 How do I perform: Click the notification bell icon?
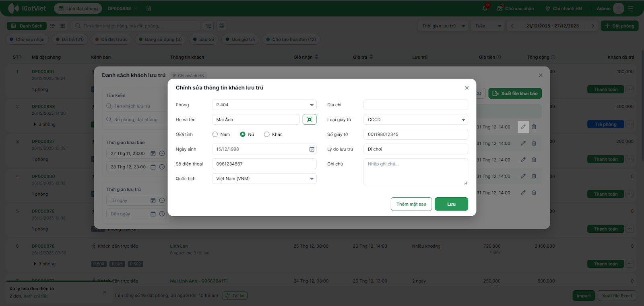coord(485,8)
